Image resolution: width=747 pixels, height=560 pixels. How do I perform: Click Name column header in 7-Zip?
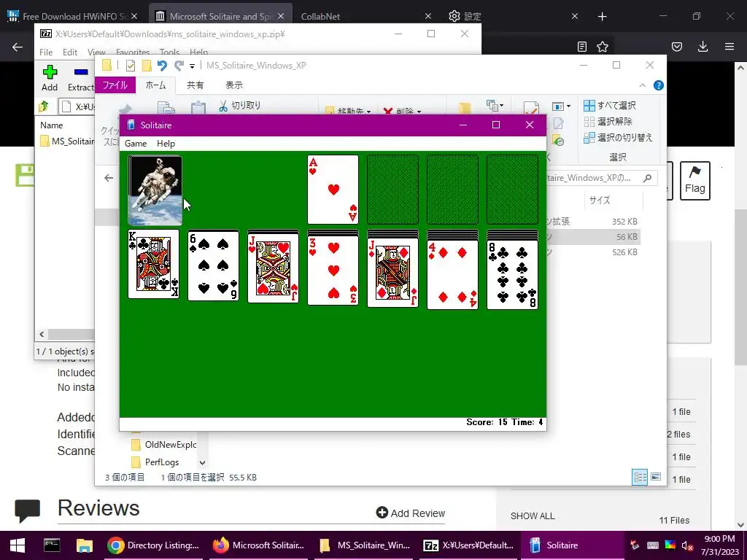[52, 125]
